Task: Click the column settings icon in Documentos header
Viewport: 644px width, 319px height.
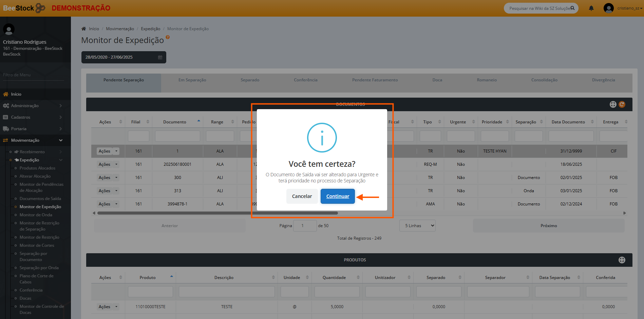Action: click(x=613, y=104)
